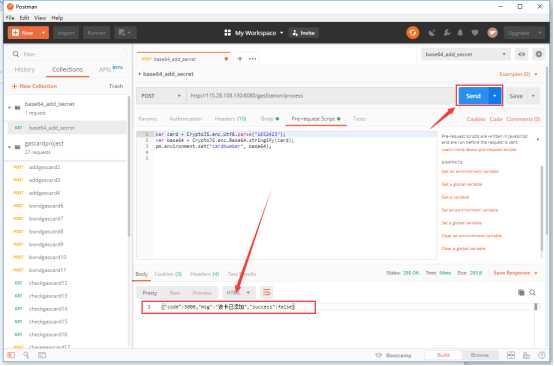554x366 pixels.
Task: Search the response with magnifier icon
Action: click(x=532, y=292)
